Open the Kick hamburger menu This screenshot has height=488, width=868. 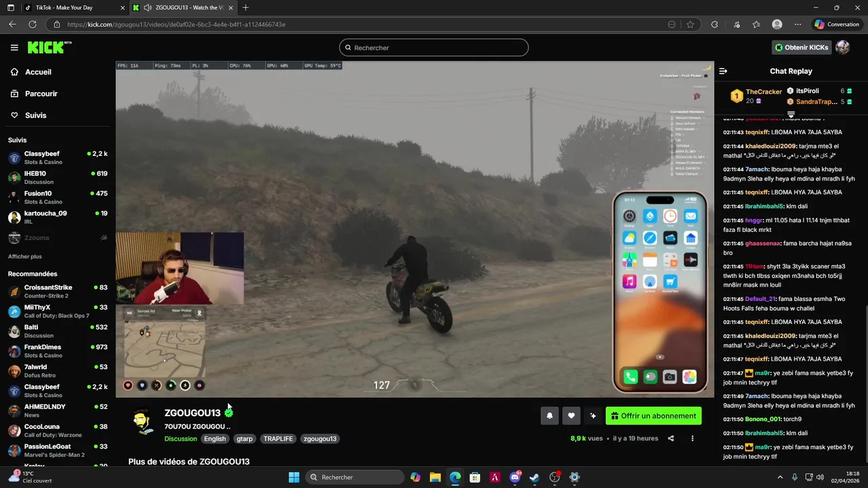tap(14, 47)
